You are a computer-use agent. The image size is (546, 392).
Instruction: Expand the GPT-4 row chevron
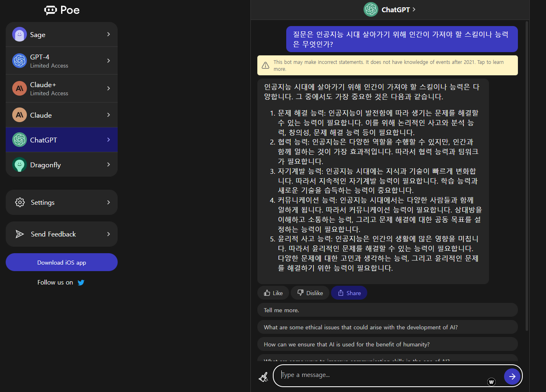tap(108, 61)
